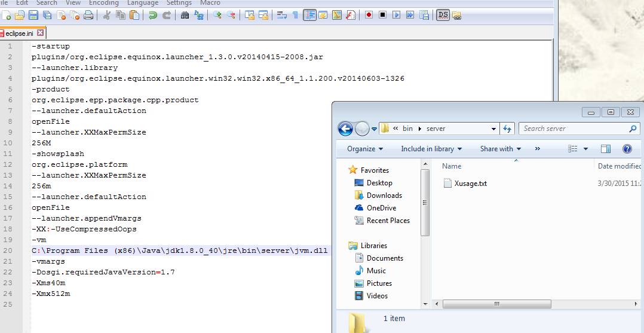Open the Encoding menu
This screenshot has height=333, width=644.
(103, 3)
